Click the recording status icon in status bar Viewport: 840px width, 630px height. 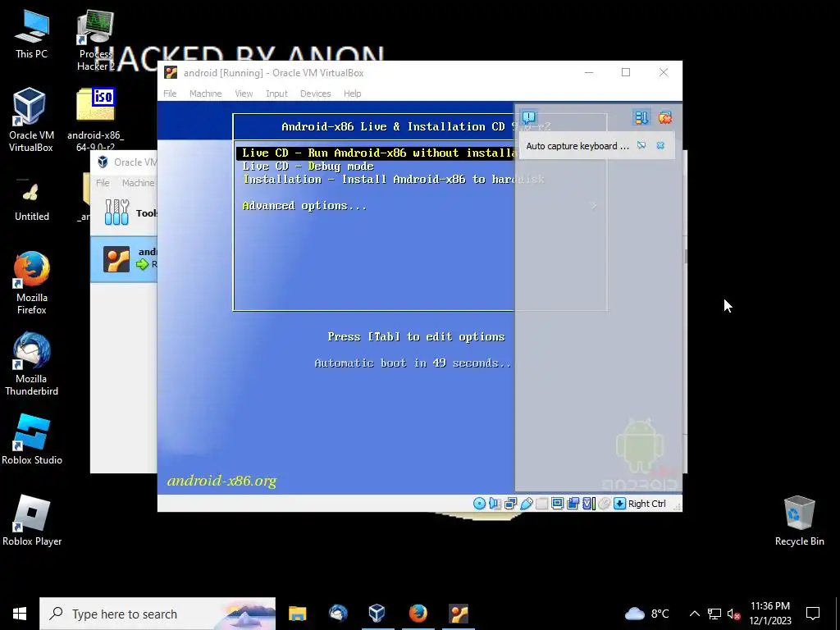coord(573,504)
